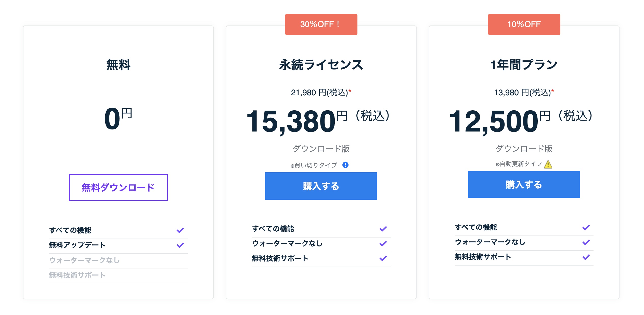The height and width of the screenshot is (315, 644).
Task: Click the checkmark beside ウォーターマークなし under 永続ライセンス
Action: click(x=382, y=244)
